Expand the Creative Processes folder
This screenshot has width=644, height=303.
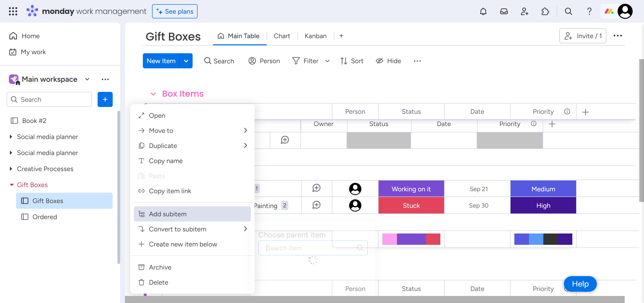11,169
